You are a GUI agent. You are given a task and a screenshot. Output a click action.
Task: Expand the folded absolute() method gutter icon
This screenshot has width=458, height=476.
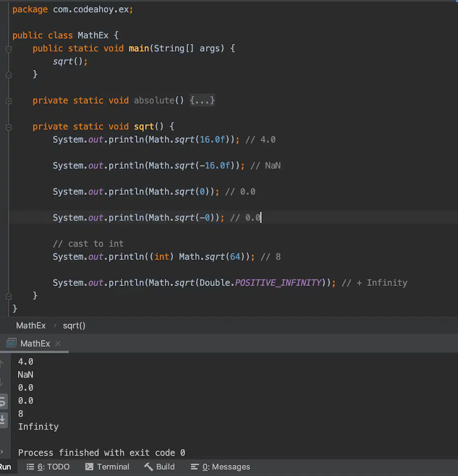(x=9, y=101)
